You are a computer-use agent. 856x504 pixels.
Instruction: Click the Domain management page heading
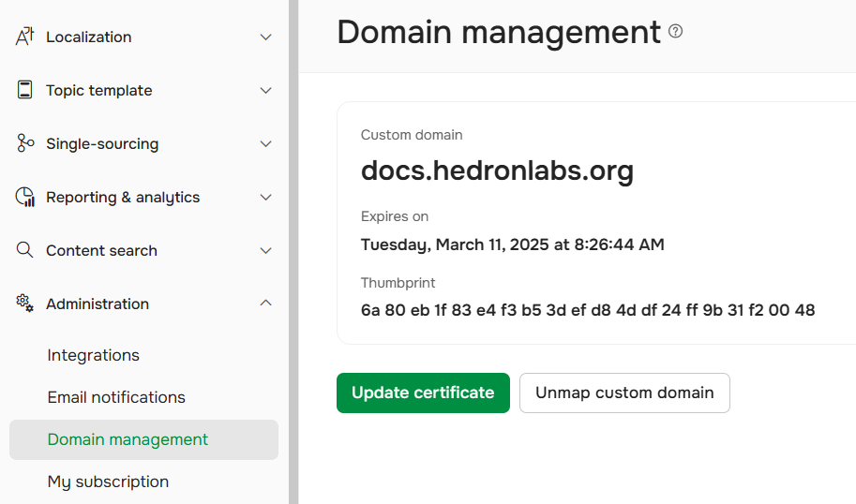pyautogui.click(x=499, y=32)
